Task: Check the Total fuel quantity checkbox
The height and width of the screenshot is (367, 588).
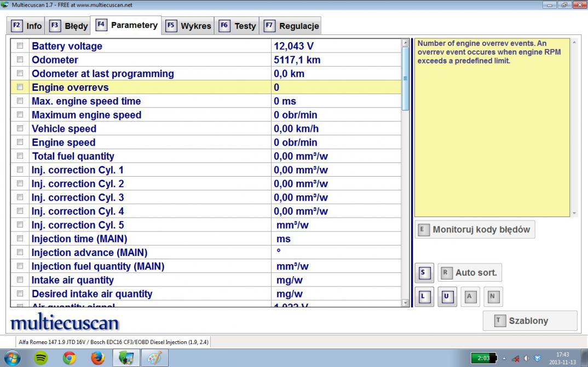Action: 20,156
